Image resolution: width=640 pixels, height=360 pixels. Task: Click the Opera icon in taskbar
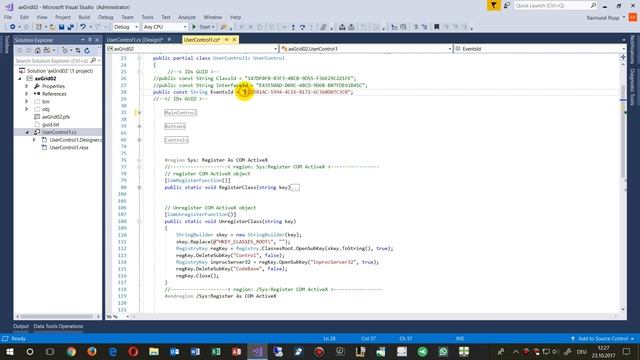tap(133, 351)
